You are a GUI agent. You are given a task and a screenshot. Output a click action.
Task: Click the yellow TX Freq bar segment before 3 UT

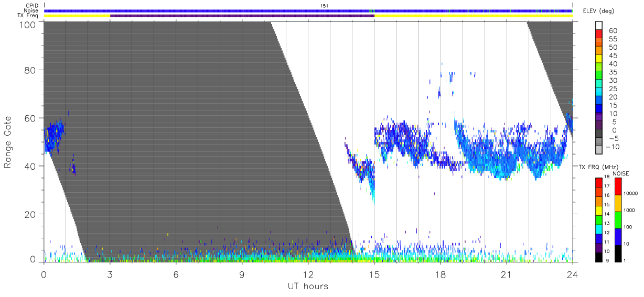[77, 16]
